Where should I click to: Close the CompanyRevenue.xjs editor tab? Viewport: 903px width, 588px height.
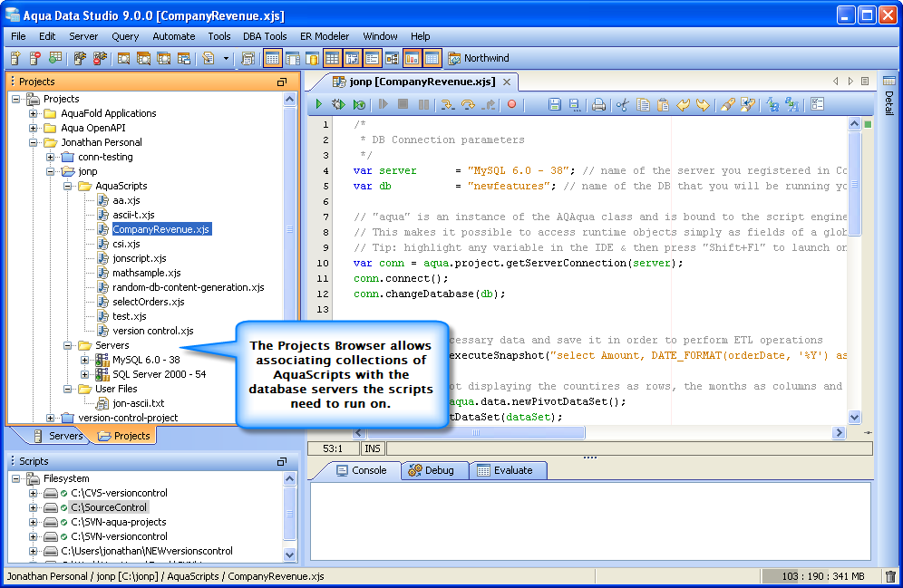click(507, 82)
